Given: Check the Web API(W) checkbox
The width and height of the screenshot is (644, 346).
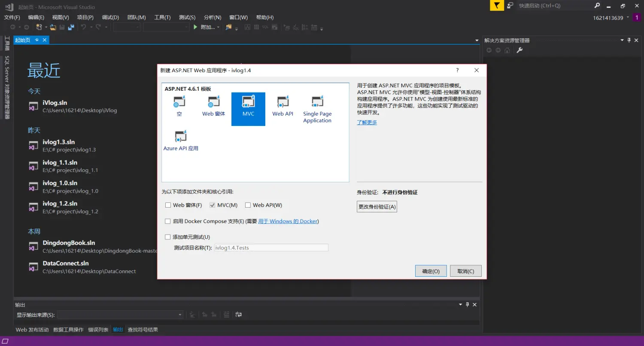Looking at the screenshot, I should coord(248,205).
